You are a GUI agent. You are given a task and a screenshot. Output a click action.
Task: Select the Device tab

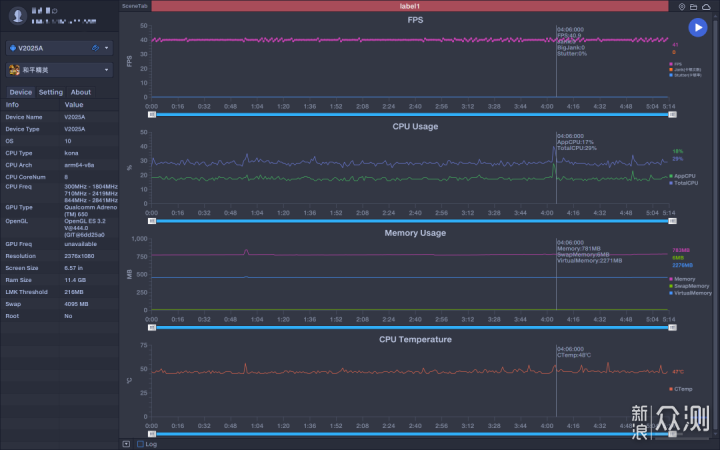pos(21,92)
